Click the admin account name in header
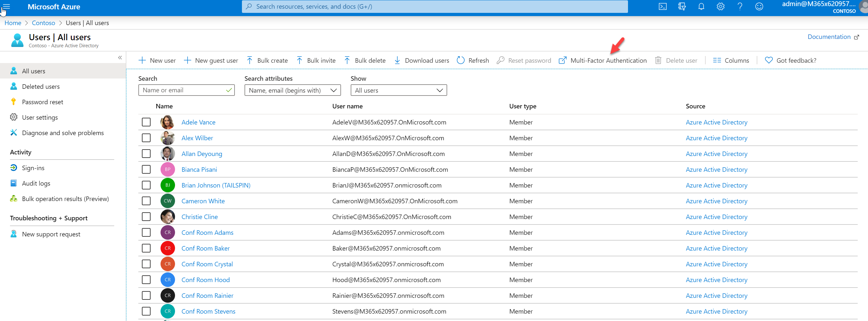 pyautogui.click(x=818, y=4)
